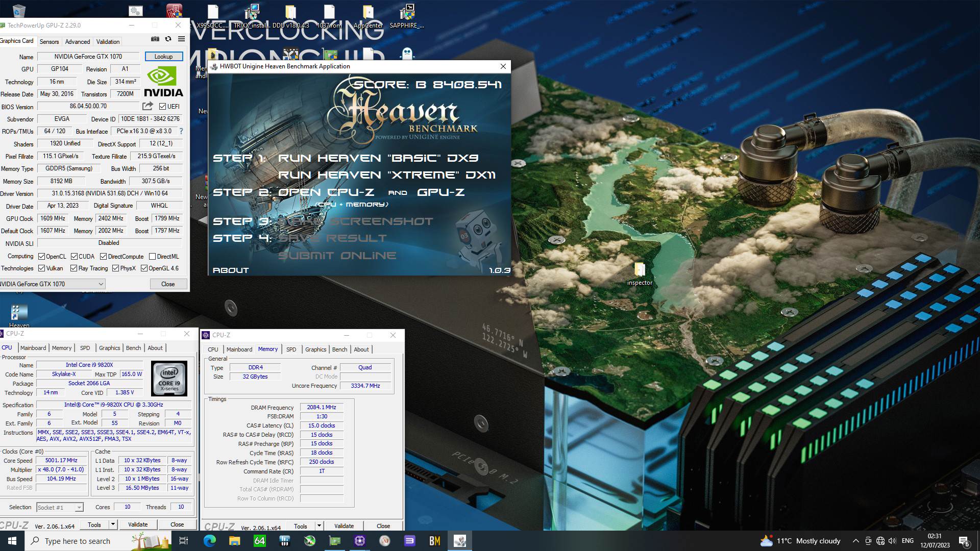Click the taskbar clock showing 02:31
This screenshot has width=980, height=551.
[935, 541]
